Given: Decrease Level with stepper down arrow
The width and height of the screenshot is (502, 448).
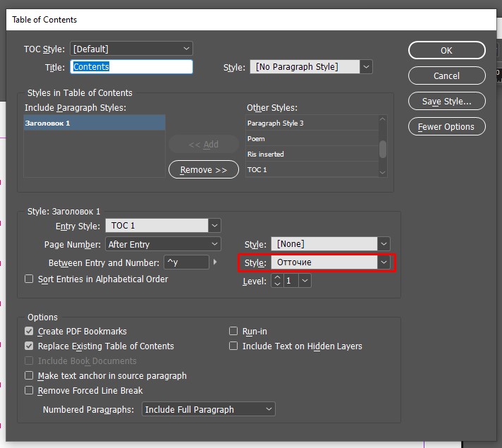Looking at the screenshot, I should (x=278, y=284).
